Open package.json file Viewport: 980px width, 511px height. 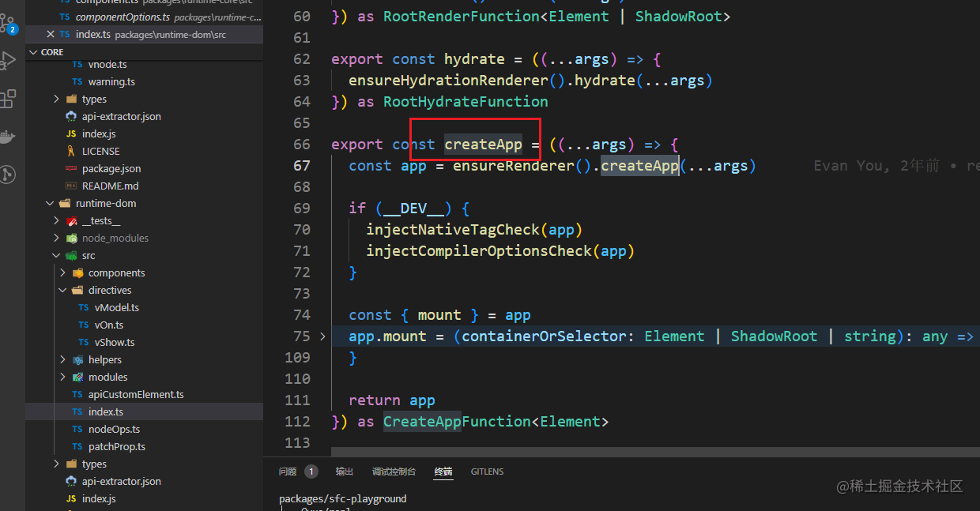tap(111, 169)
